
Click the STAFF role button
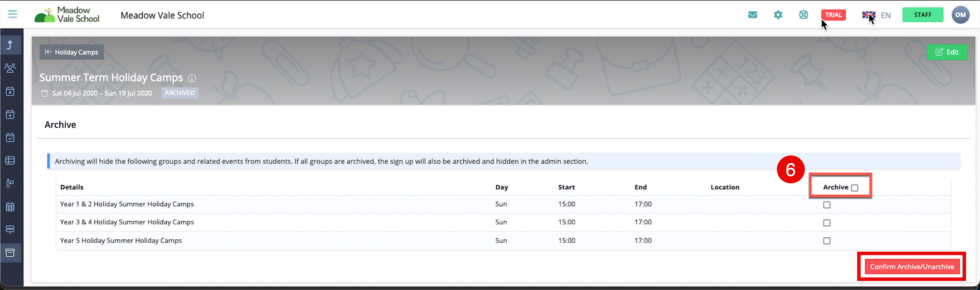click(x=922, y=15)
